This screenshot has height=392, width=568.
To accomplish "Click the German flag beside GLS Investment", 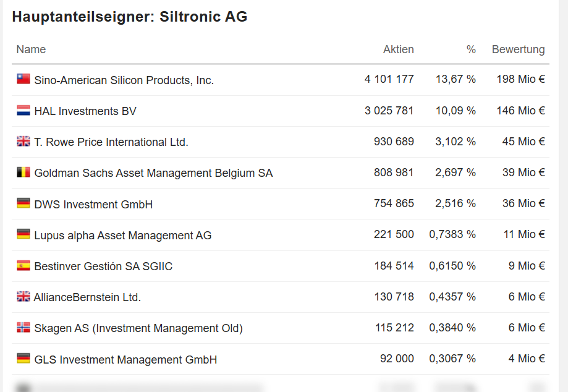I will 23,359.
